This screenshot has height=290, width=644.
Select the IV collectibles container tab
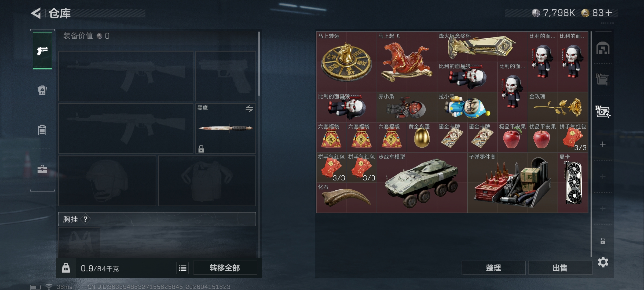(x=603, y=111)
